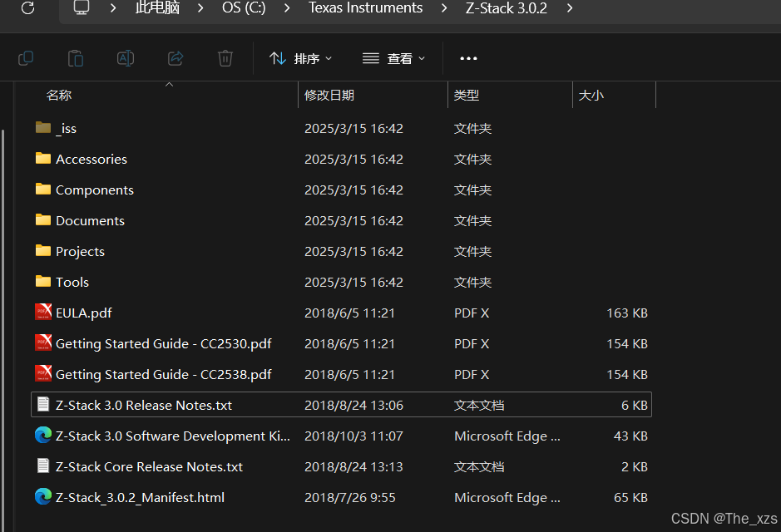Image resolution: width=781 pixels, height=532 pixels.
Task: Click Edge icon of Z-Stack 3.0 Software Development Kit
Action: coord(43,435)
